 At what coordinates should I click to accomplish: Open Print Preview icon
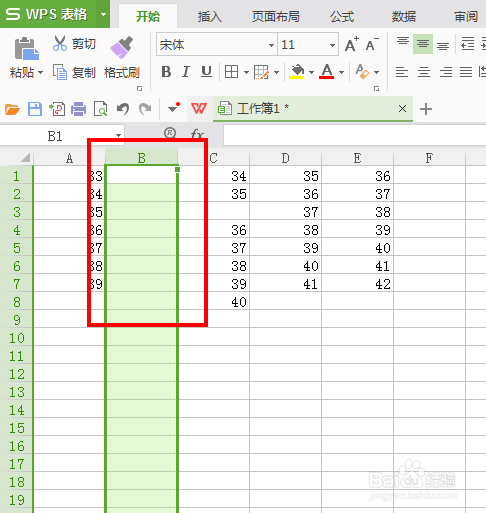100,109
